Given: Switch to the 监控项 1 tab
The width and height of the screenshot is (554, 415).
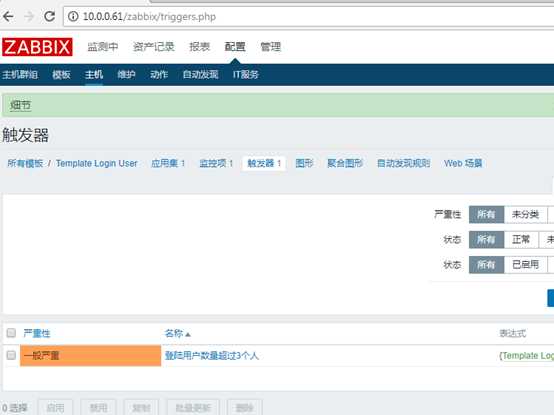Looking at the screenshot, I should pyautogui.click(x=216, y=163).
